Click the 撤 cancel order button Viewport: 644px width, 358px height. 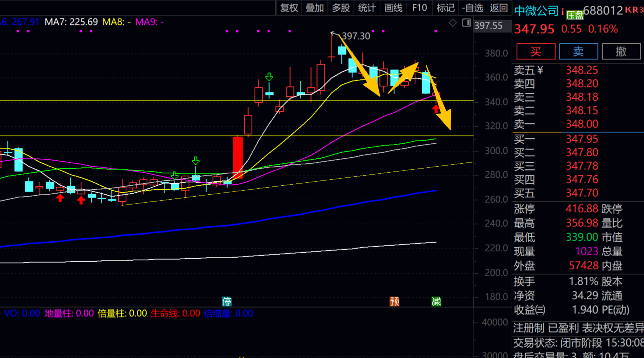click(621, 51)
